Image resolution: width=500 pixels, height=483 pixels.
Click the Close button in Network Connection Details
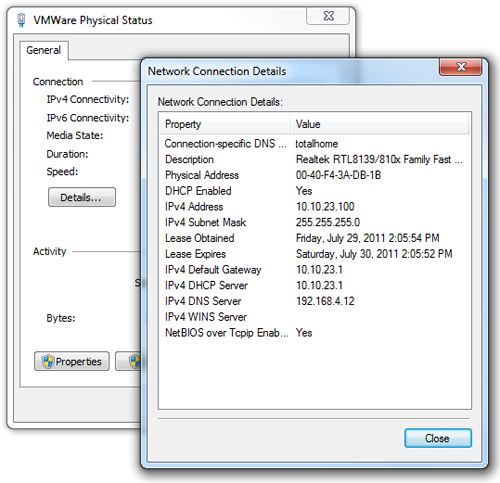coord(438,438)
